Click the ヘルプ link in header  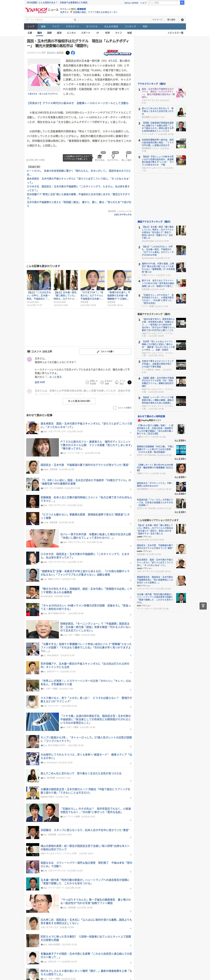coord(143,3)
